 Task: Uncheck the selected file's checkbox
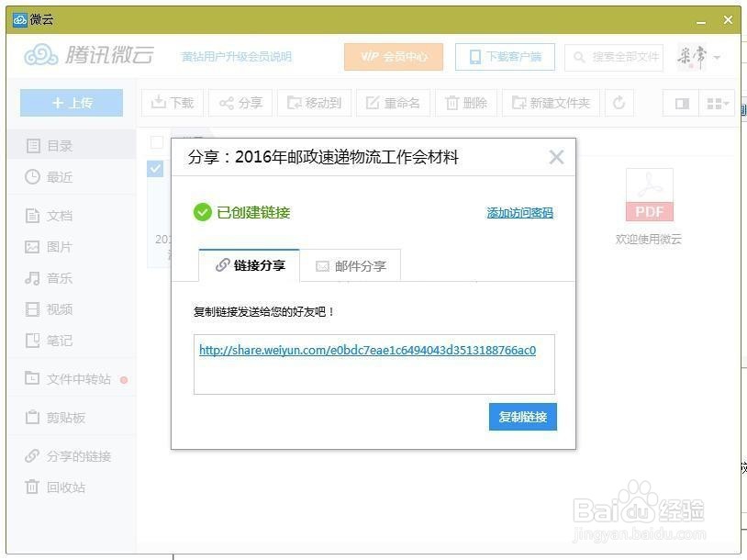pos(155,169)
